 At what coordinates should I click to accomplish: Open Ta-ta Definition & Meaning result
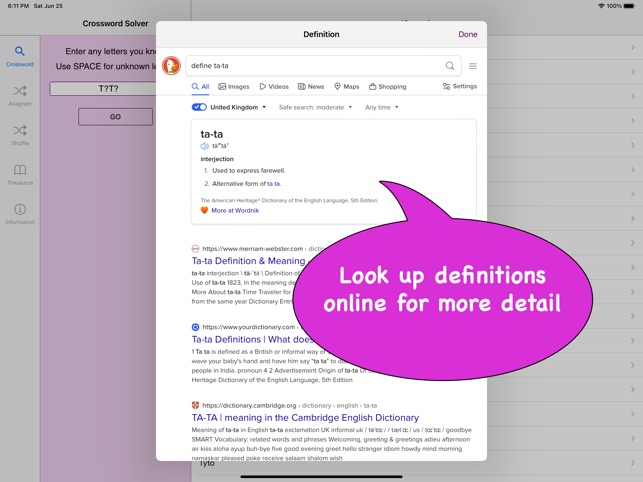pyautogui.click(x=249, y=261)
